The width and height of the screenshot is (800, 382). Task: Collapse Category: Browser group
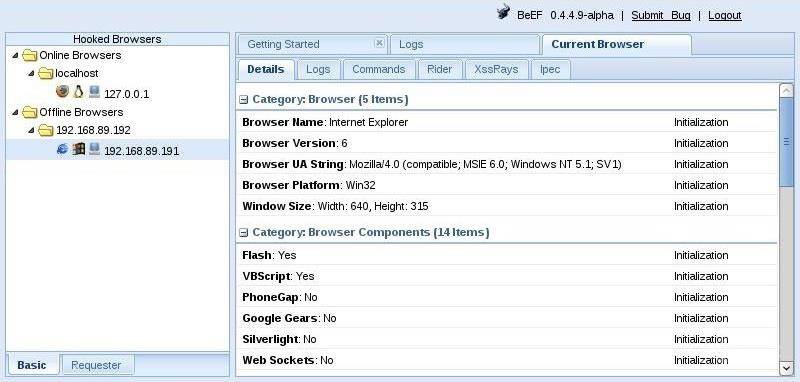click(244, 100)
